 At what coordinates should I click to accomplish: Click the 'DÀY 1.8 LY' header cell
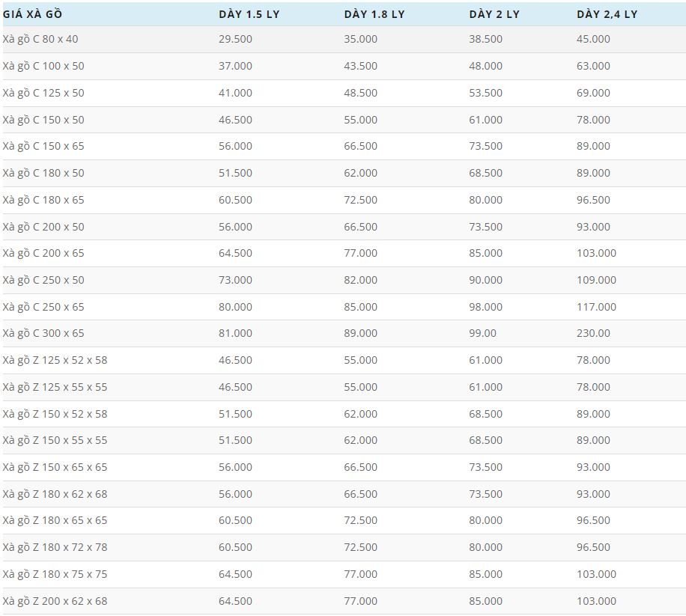click(x=374, y=14)
